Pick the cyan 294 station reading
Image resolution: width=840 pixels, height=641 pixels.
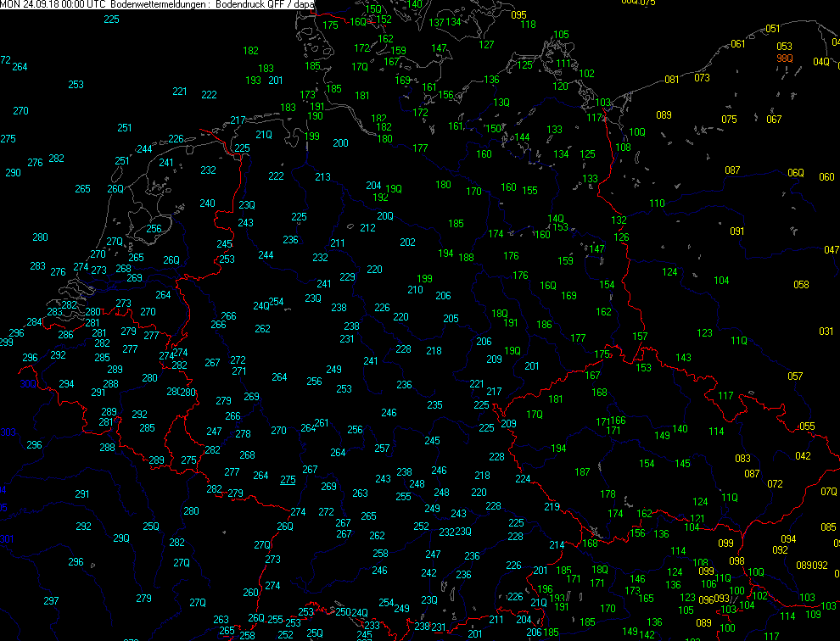(66, 384)
